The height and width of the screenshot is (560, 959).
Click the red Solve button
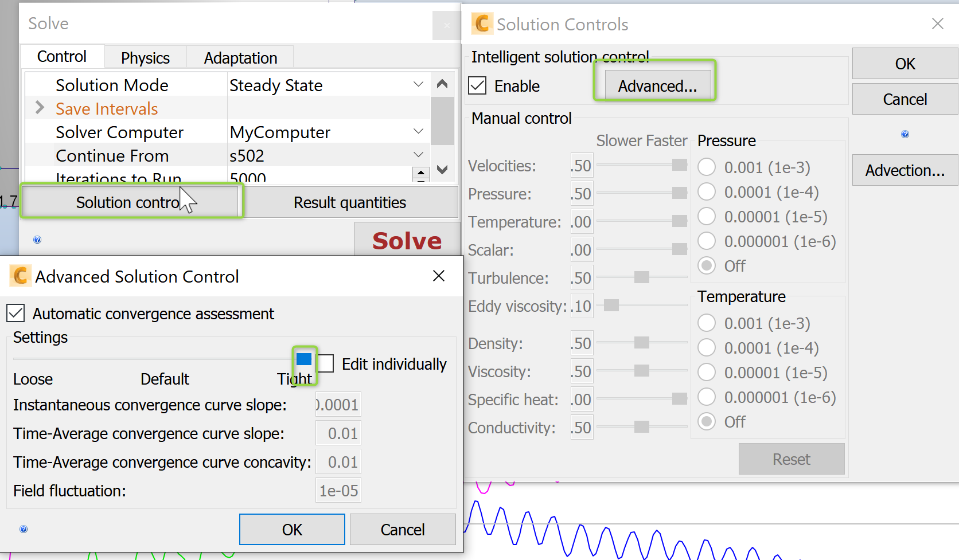(407, 241)
